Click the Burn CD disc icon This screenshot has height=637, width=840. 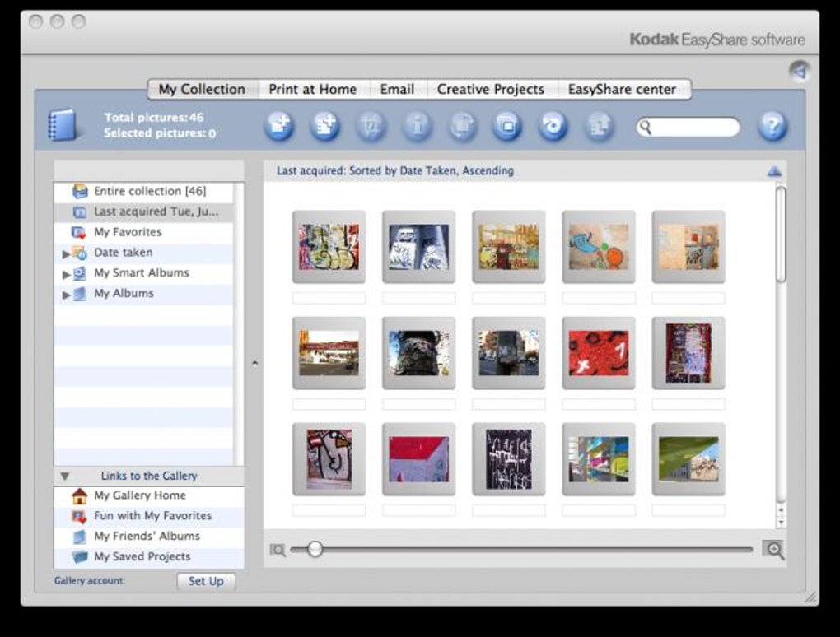coord(553,126)
